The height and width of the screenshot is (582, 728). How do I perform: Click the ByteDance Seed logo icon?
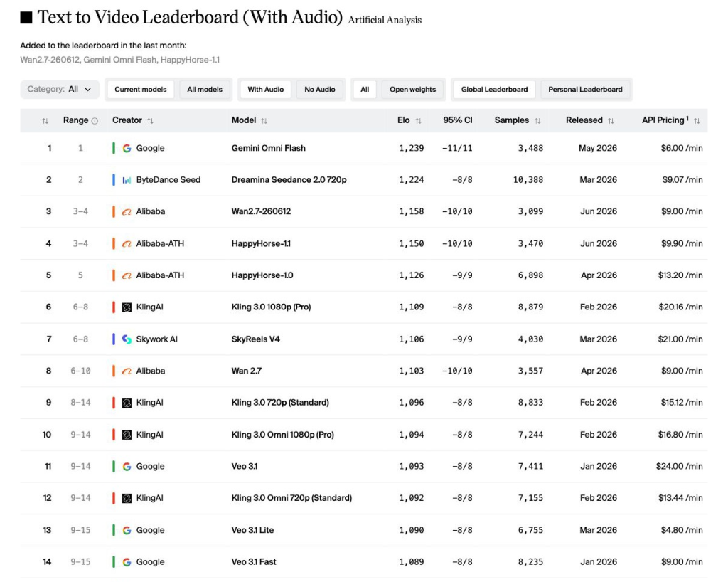pyautogui.click(x=127, y=180)
